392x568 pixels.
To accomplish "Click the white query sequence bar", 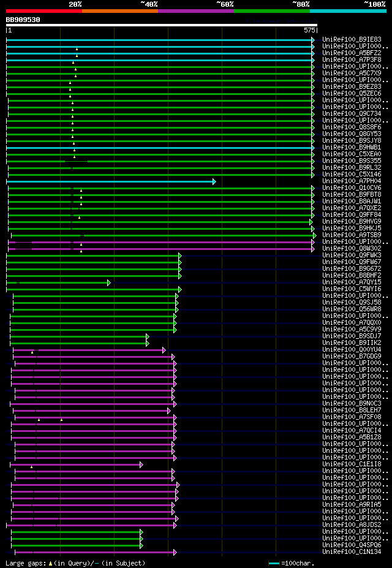I will pos(162,25).
